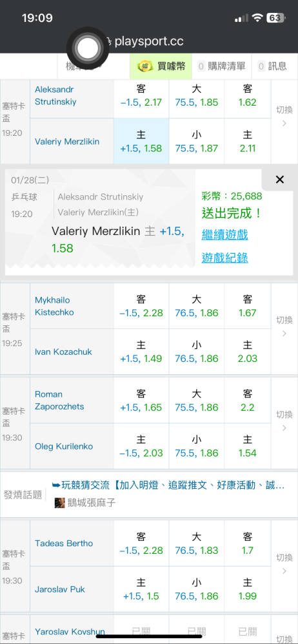Open the 訊息 messages tab

272,66
